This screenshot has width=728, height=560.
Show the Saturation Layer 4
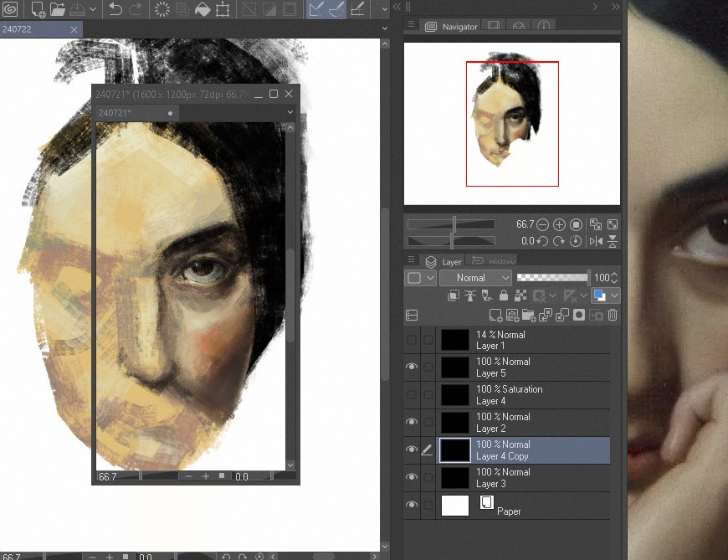pyautogui.click(x=412, y=395)
